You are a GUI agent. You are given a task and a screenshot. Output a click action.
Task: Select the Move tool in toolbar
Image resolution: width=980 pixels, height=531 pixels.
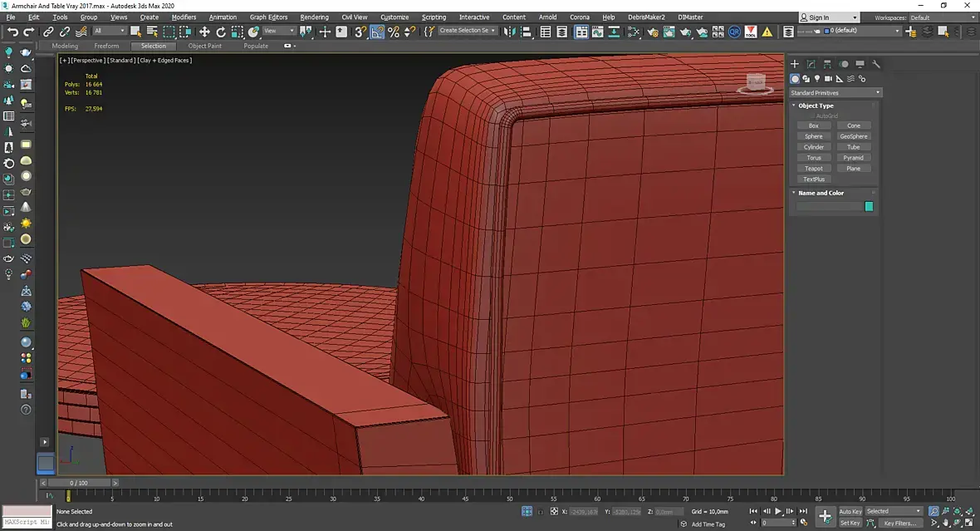pos(204,32)
